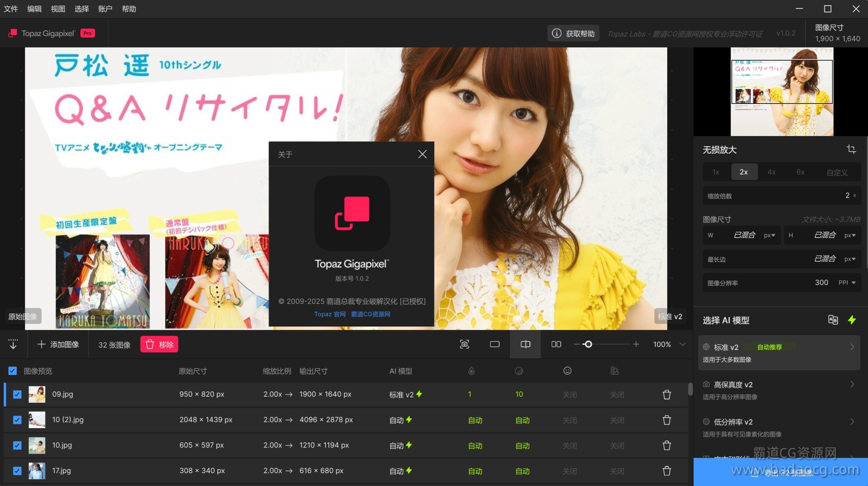
Task: Click the single view layout icon
Action: 495,344
